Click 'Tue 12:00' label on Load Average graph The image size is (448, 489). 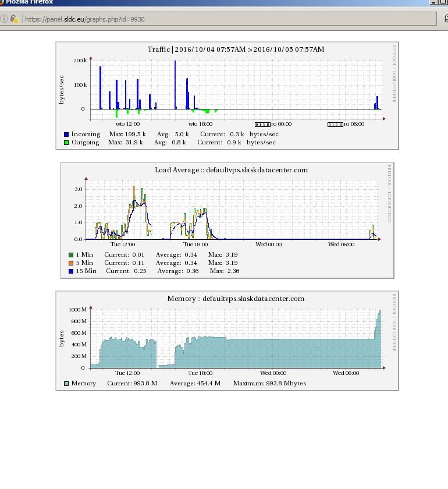123,244
